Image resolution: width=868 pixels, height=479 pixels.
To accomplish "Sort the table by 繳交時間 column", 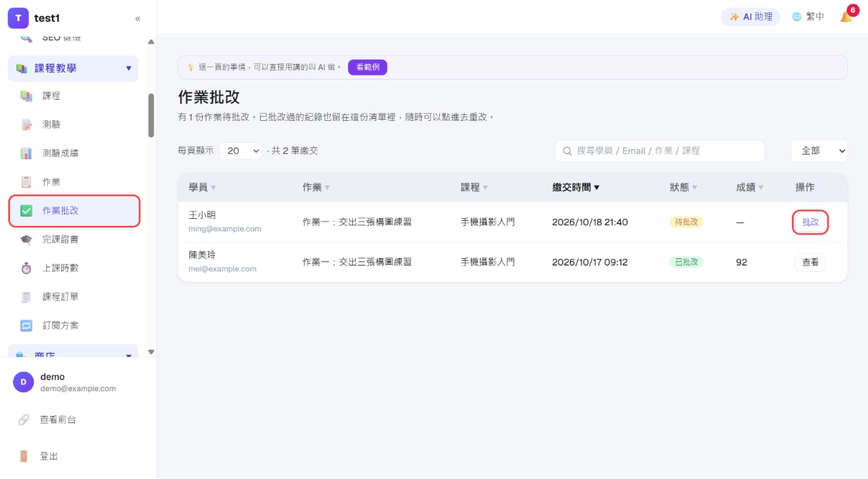I will tap(576, 187).
